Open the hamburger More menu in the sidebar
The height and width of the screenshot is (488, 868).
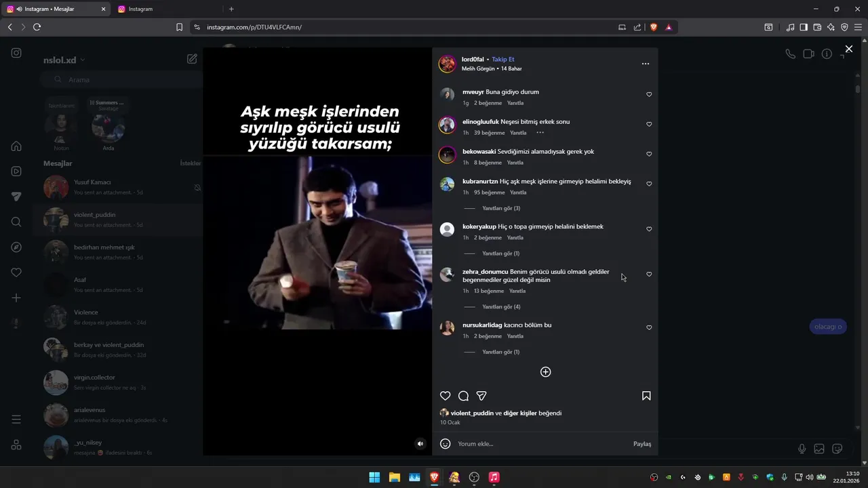click(x=16, y=420)
